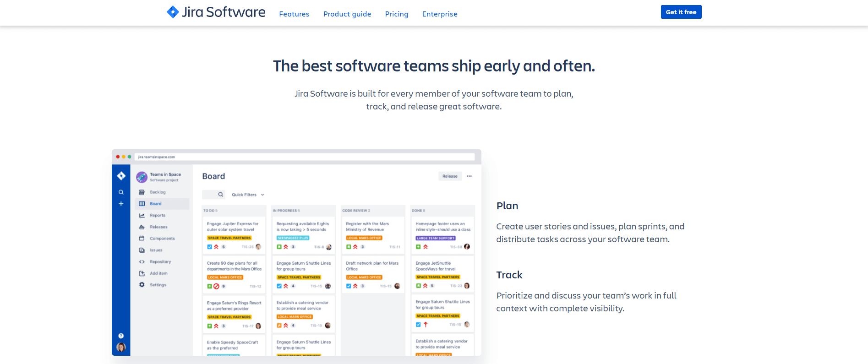Open Issues via its sidebar icon

pyautogui.click(x=142, y=250)
